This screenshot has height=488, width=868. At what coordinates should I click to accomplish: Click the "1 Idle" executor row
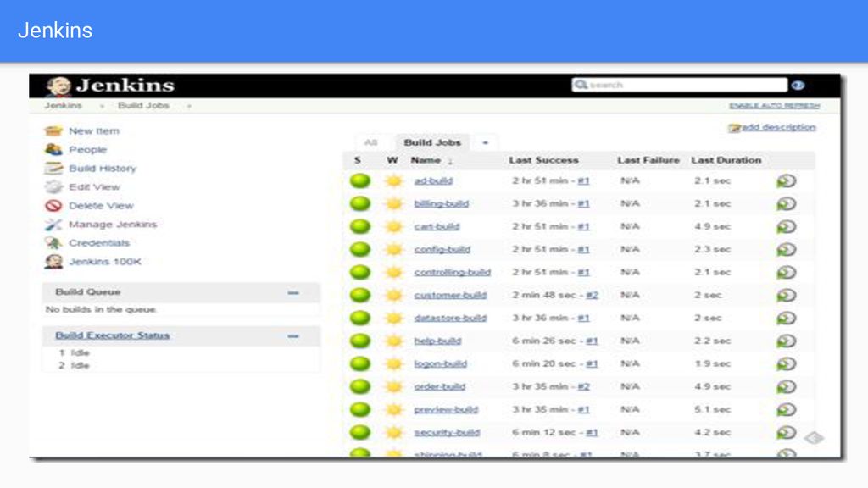tap(75, 352)
